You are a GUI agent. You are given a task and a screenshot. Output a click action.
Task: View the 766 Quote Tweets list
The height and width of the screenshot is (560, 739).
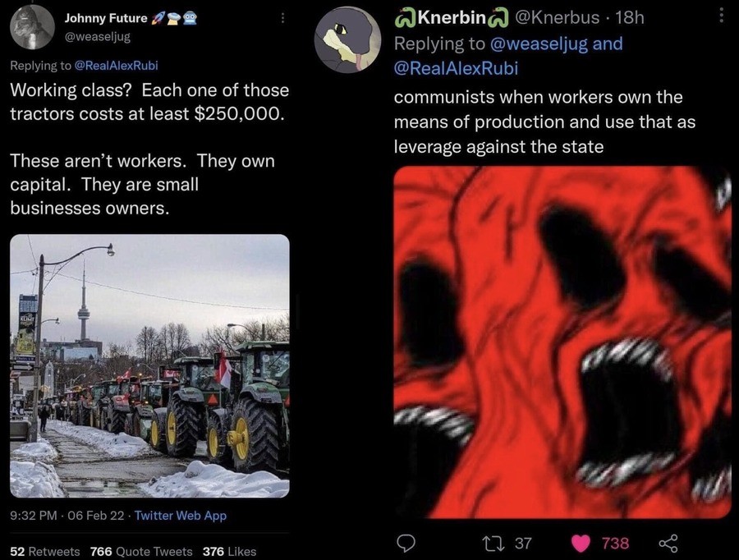point(141,552)
